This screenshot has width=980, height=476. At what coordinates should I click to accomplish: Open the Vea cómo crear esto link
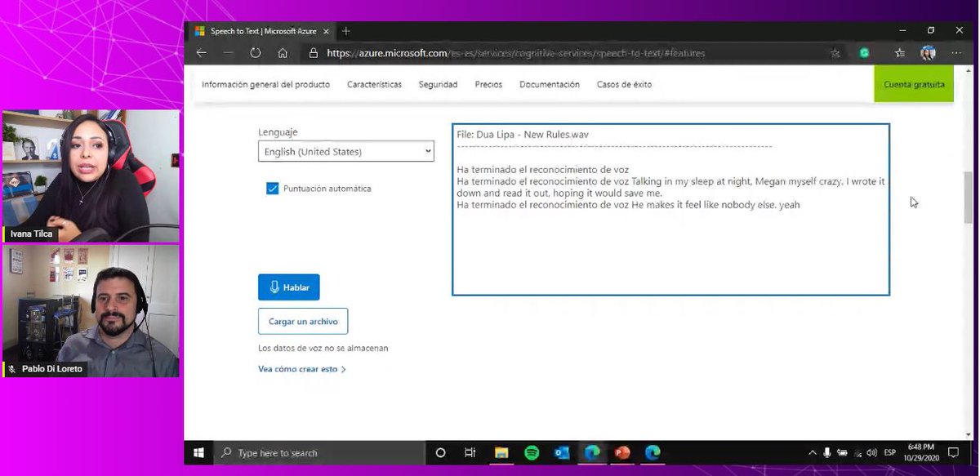(x=302, y=369)
